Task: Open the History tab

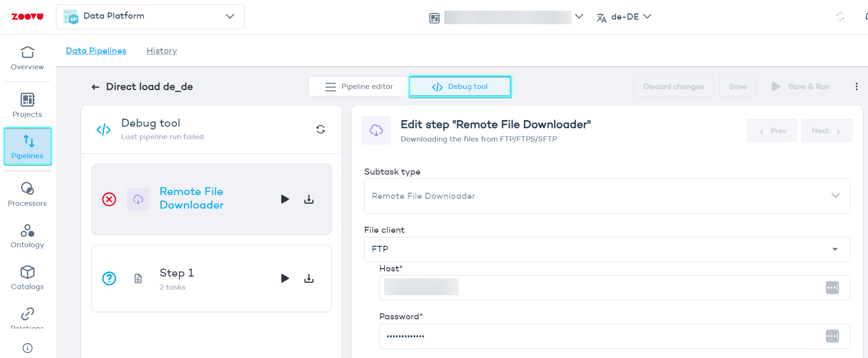Action: pyautogui.click(x=162, y=51)
